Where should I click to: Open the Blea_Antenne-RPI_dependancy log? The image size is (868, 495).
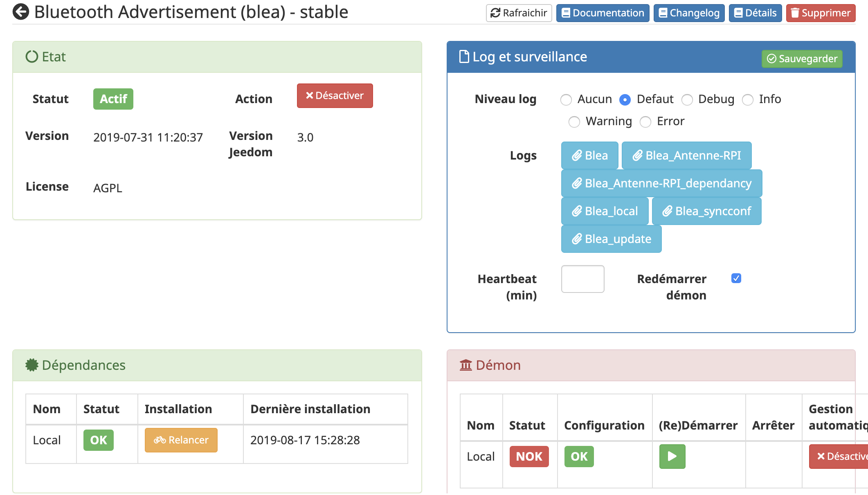[x=661, y=183]
